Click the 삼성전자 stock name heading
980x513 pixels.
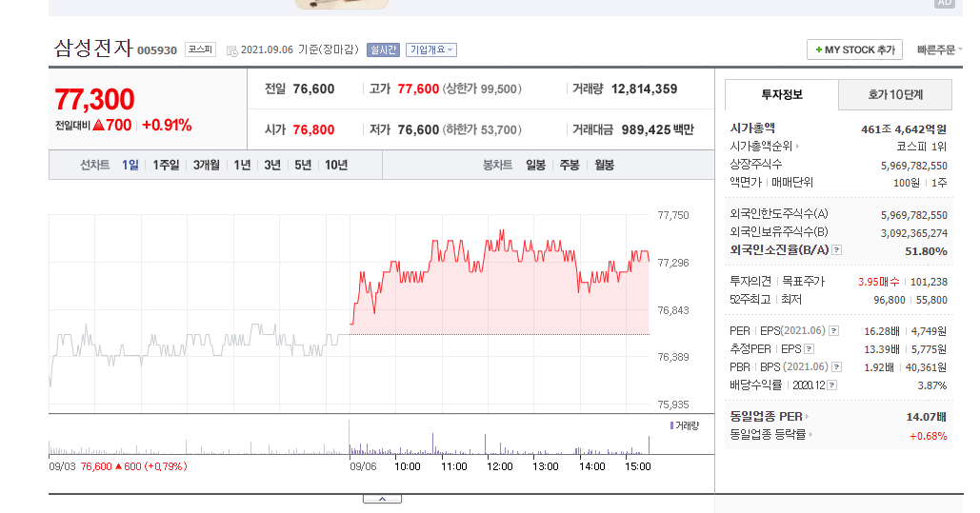[x=93, y=49]
